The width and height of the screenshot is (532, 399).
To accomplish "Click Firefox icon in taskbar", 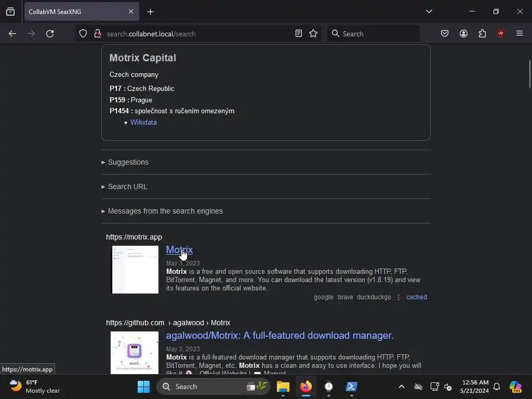I will 306,387.
